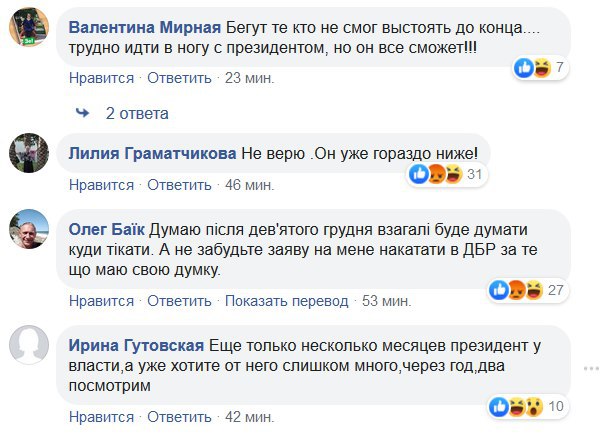View reactions on Ирина Гутовская's comment

[x=517, y=407]
